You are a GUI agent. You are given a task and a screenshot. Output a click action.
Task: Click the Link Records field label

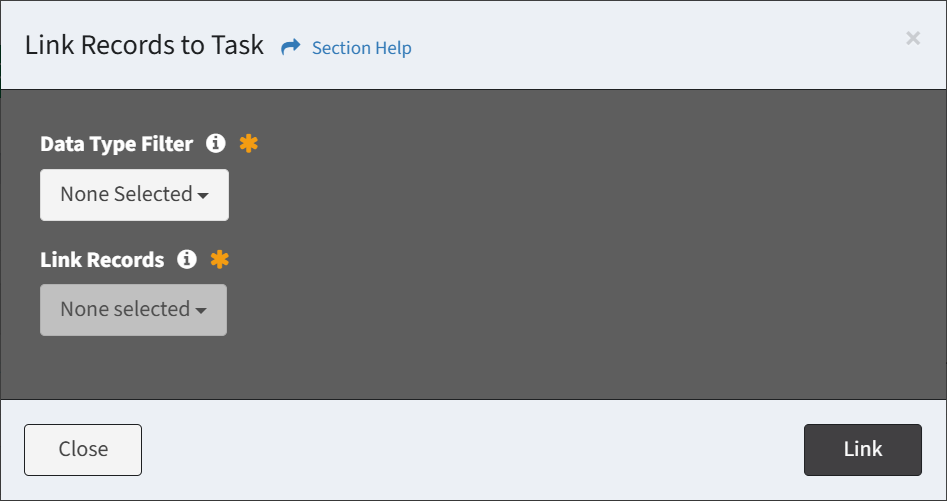coord(102,260)
